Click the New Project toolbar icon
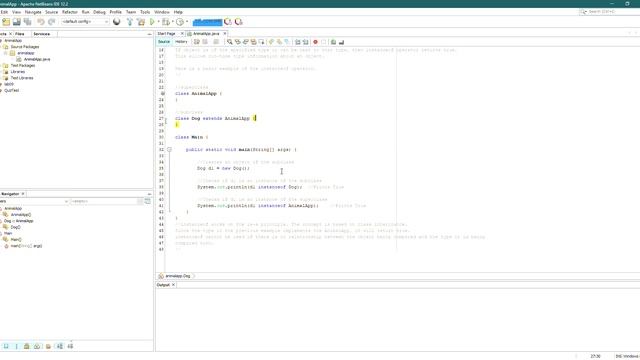Screen dimensions: 640x360 pos(6,22)
